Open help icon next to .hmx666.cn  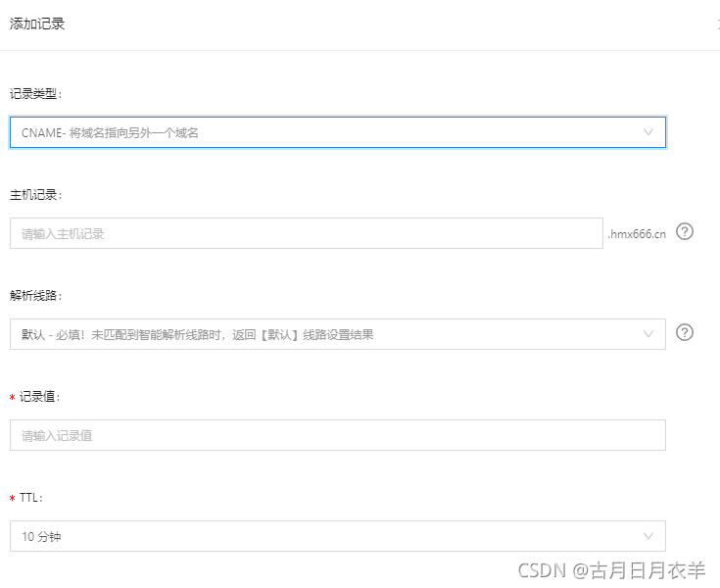click(x=684, y=231)
